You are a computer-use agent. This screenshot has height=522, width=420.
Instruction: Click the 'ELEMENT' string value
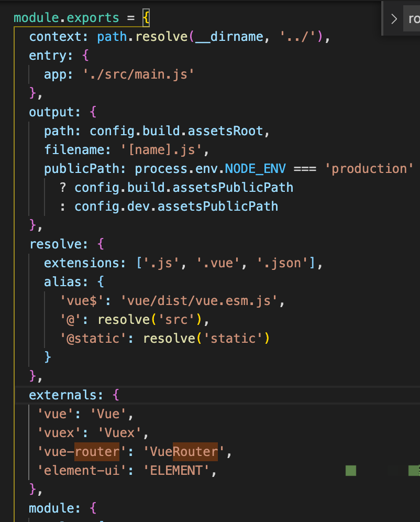coord(176,470)
